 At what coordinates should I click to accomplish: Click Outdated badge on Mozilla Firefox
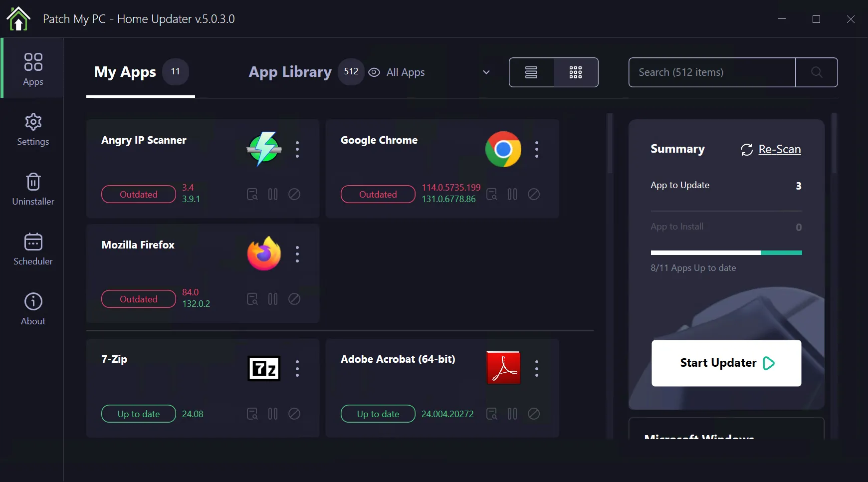(x=139, y=299)
